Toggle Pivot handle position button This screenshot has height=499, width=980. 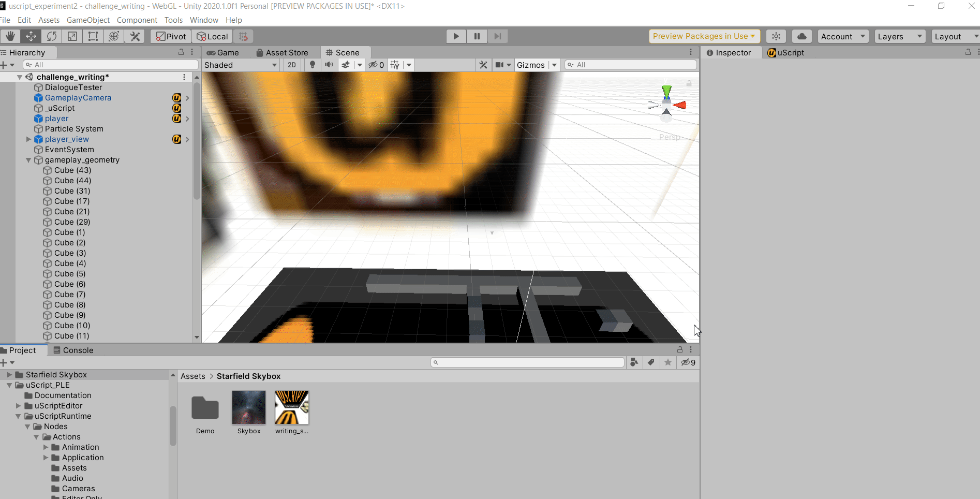click(x=171, y=36)
